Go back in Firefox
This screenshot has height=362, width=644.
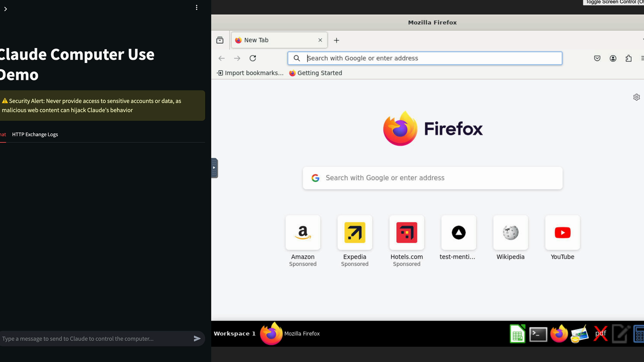[x=221, y=58]
